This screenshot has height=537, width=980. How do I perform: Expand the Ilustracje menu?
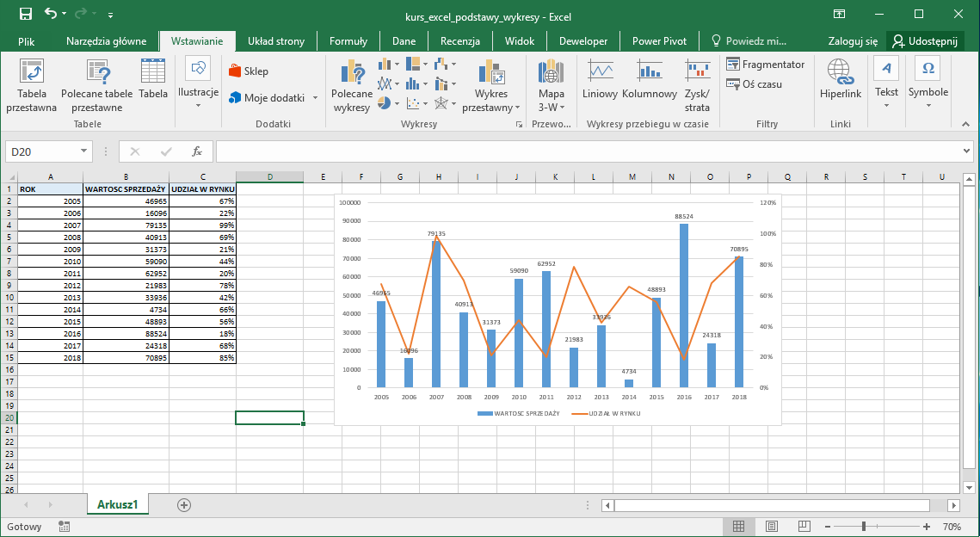pyautogui.click(x=198, y=83)
